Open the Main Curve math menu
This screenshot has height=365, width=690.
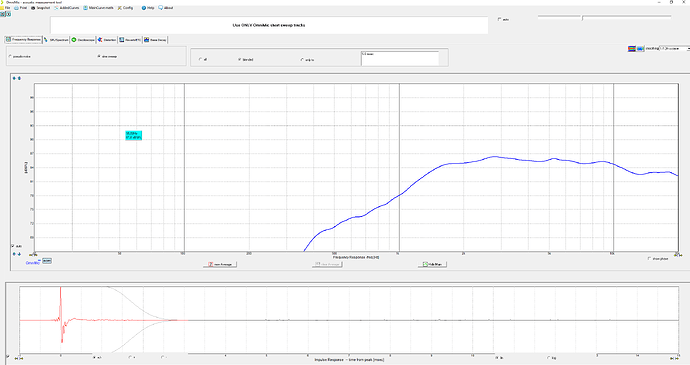pyautogui.click(x=99, y=8)
